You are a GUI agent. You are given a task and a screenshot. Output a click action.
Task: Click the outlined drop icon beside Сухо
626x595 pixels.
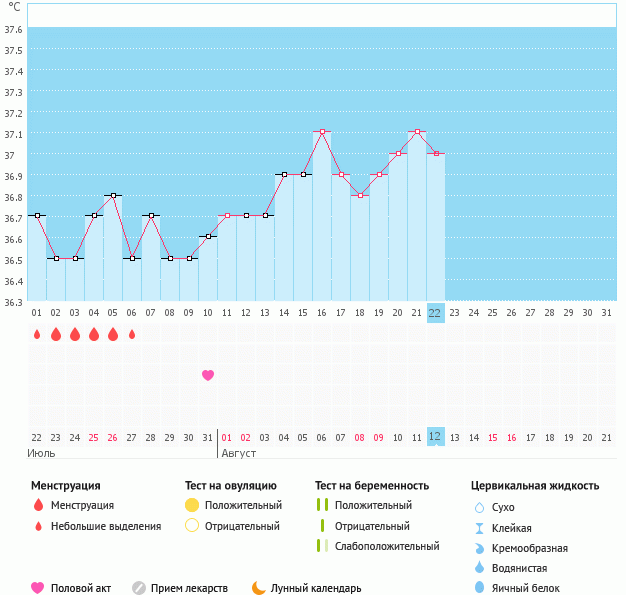[479, 508]
